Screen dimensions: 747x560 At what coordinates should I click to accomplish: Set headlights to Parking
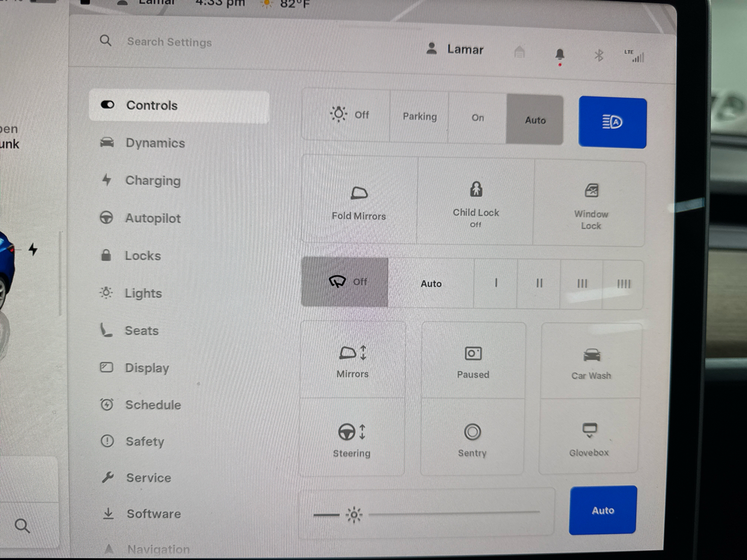pos(420,117)
